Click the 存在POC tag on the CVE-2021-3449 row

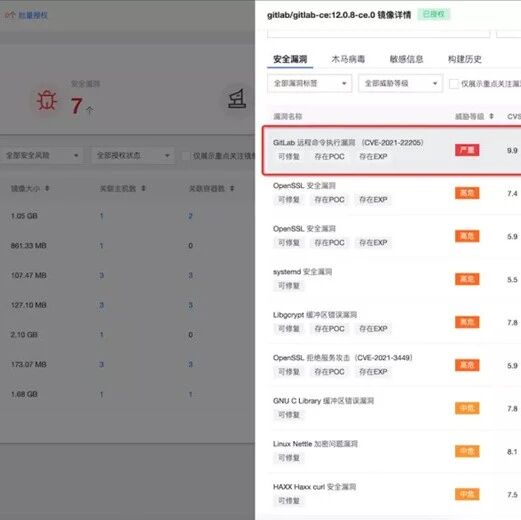pos(329,372)
